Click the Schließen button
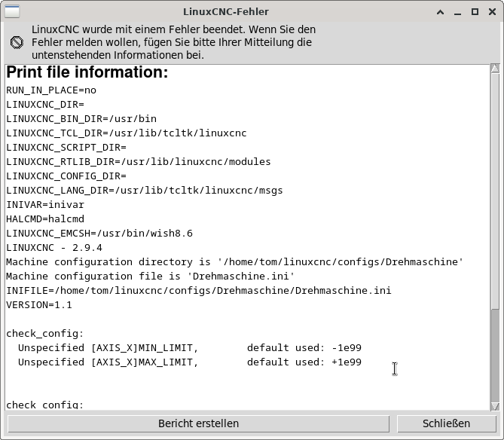Image resolution: width=504 pixels, height=440 pixels. click(447, 423)
